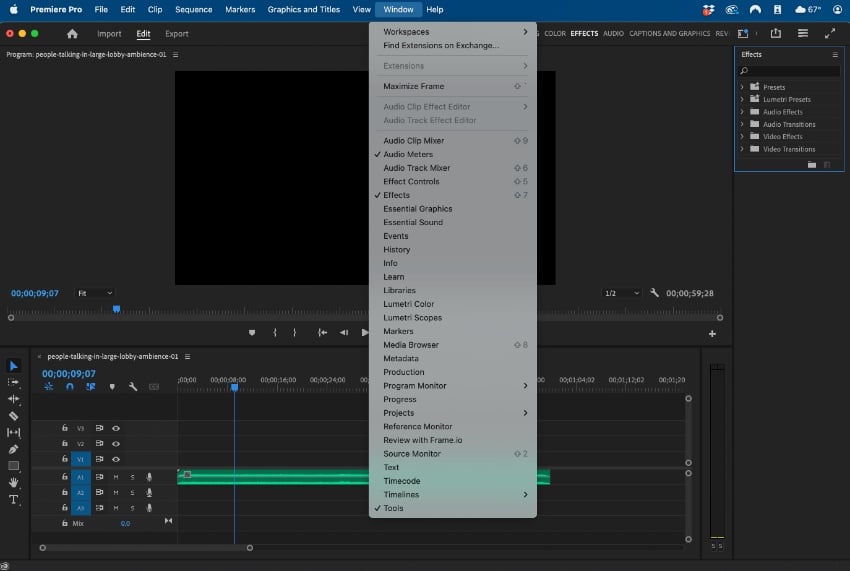Enable voice-over record on A3

pos(149,508)
